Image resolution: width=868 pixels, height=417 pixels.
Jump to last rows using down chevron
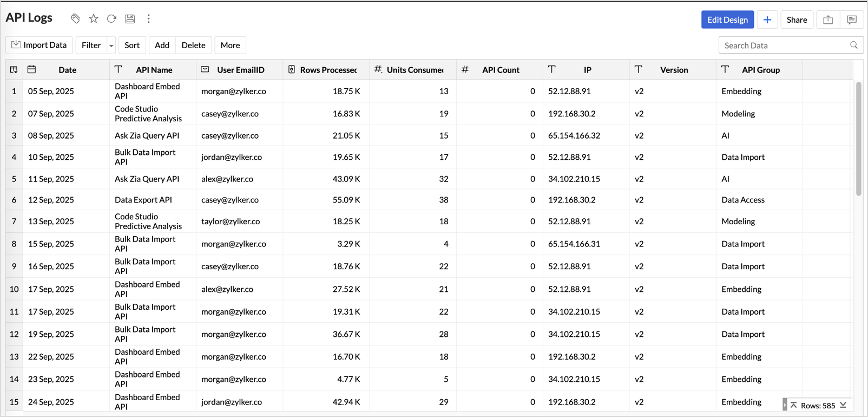pyautogui.click(x=843, y=405)
